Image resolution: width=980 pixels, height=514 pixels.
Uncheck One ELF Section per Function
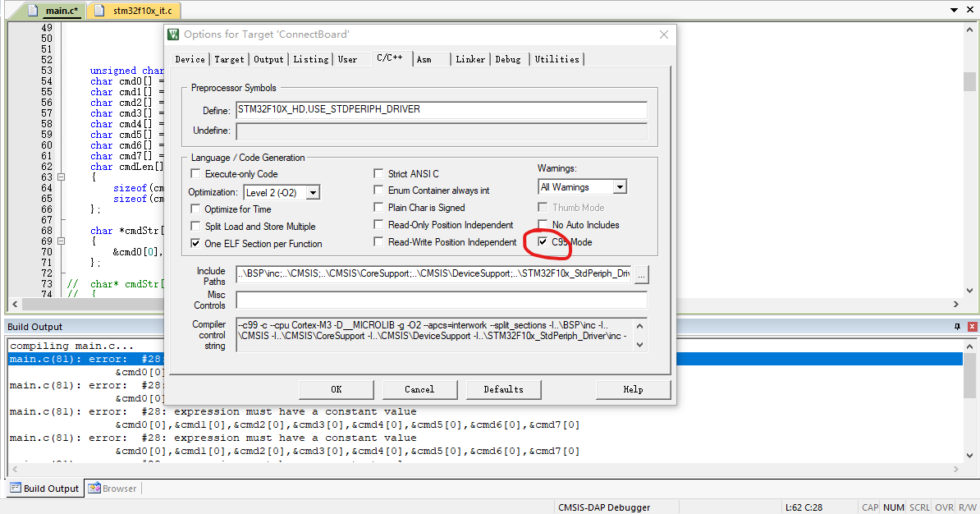coord(195,243)
